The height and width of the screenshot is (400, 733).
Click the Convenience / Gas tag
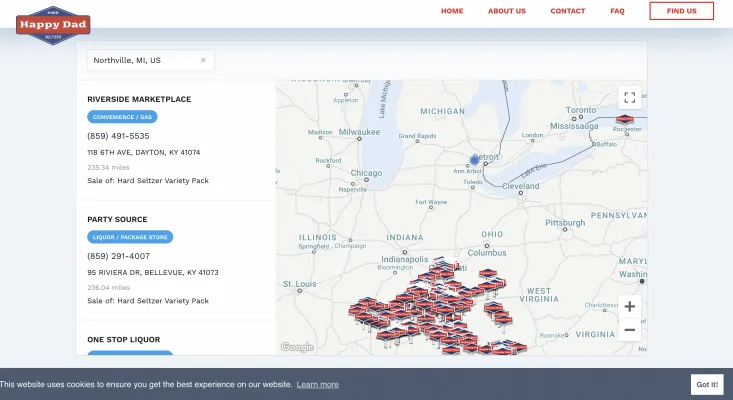122,117
